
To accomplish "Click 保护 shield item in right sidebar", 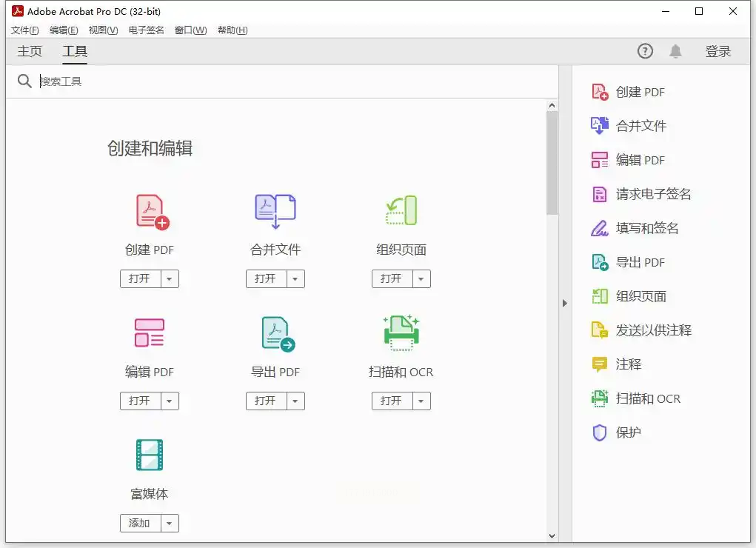I will tap(628, 432).
